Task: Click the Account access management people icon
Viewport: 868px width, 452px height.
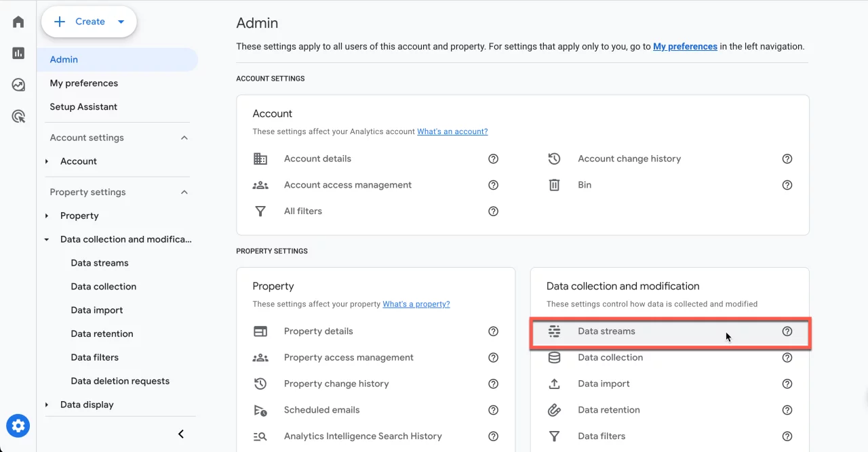Action: pyautogui.click(x=260, y=185)
